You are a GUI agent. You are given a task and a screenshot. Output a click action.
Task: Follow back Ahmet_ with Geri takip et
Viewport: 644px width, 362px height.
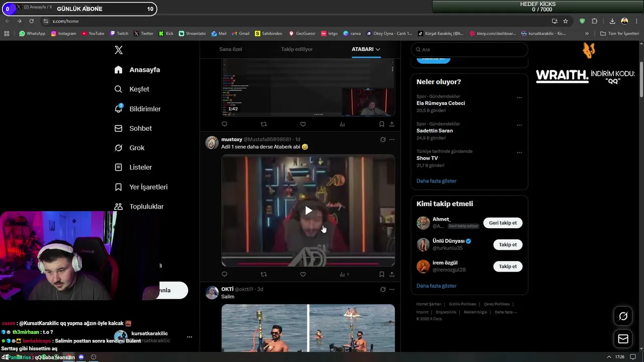pos(503,223)
